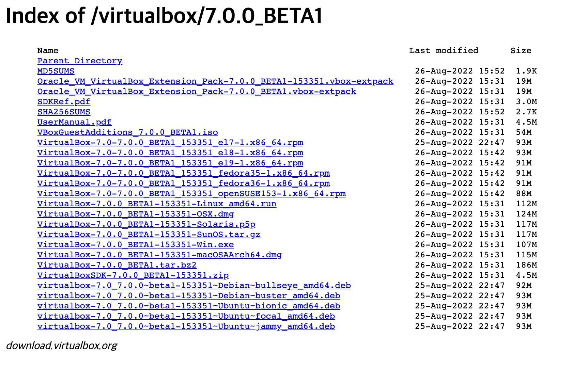This screenshot has width=588, height=369.
Task: Download the openSUSE153 rpm package
Action: click(x=191, y=194)
